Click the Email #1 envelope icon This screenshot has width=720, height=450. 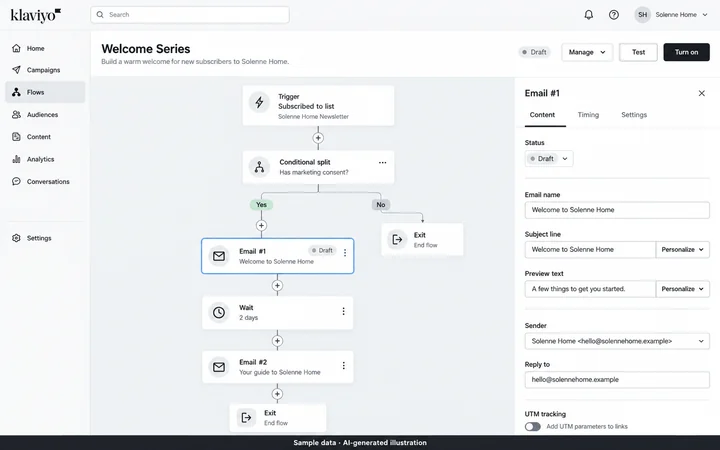(x=219, y=256)
